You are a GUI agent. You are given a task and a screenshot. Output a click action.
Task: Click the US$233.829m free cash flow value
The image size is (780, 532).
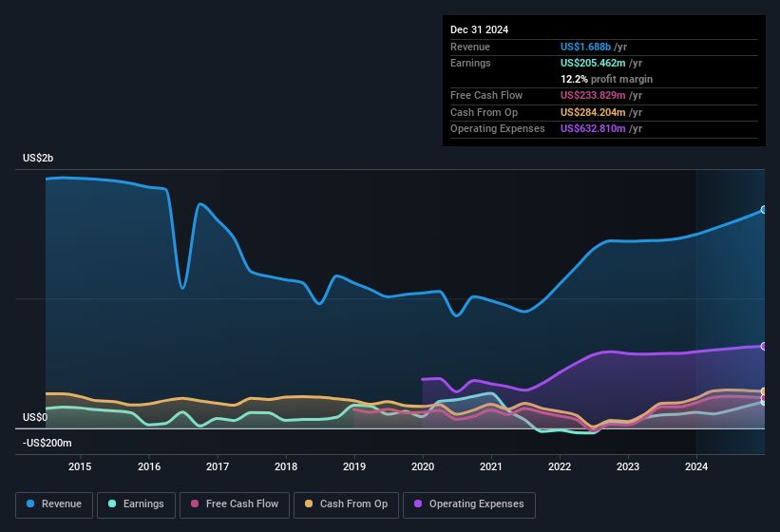point(593,95)
